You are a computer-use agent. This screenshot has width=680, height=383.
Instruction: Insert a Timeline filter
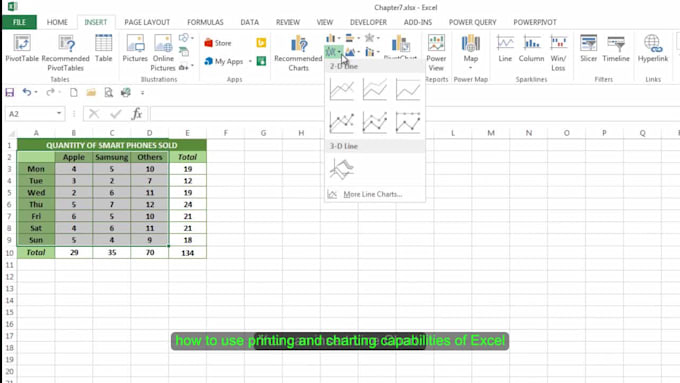click(x=616, y=49)
